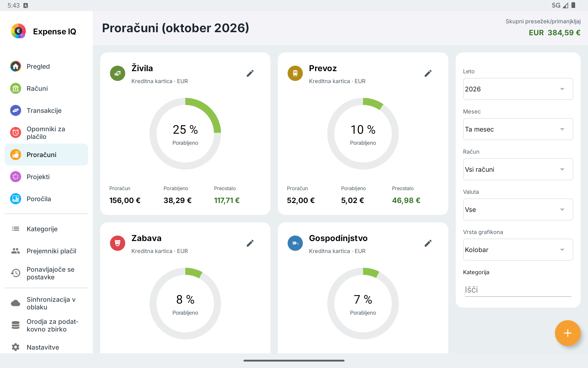Edit the Prevoz budget with pencil icon
588x368 pixels.
(428, 73)
